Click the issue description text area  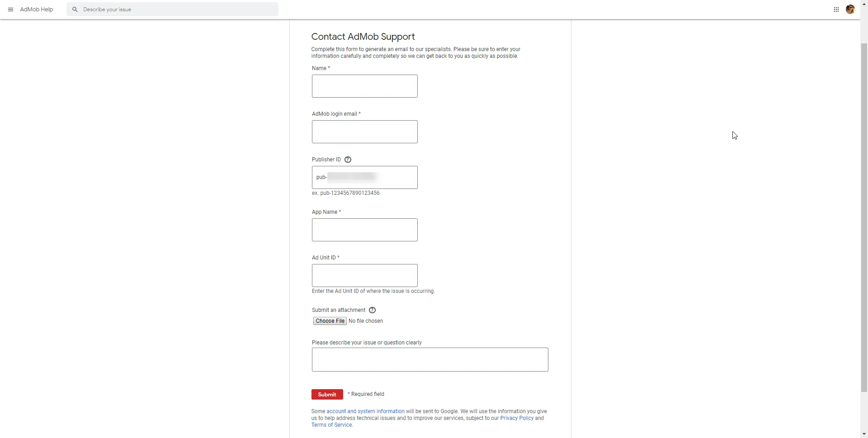(x=430, y=360)
